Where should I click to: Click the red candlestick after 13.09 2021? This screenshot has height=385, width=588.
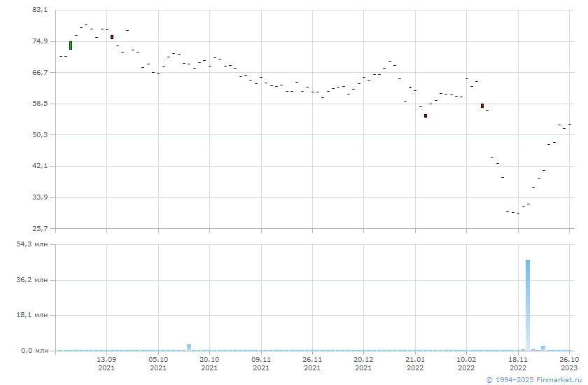112,37
